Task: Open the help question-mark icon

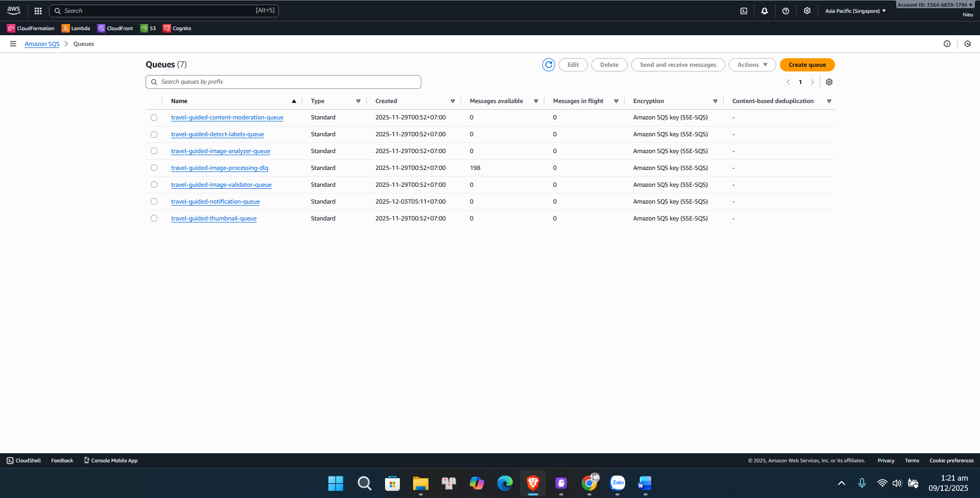Action: tap(785, 10)
